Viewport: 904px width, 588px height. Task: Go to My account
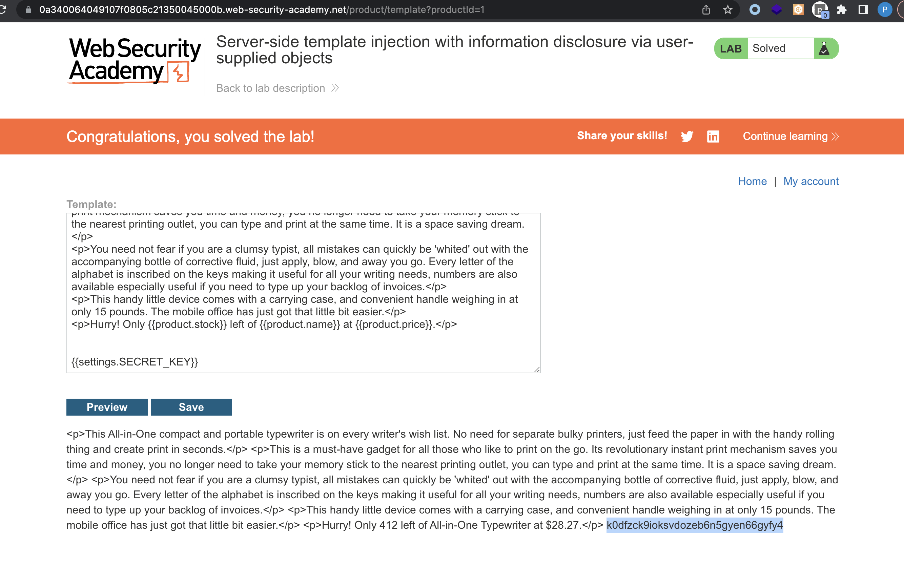[810, 181]
